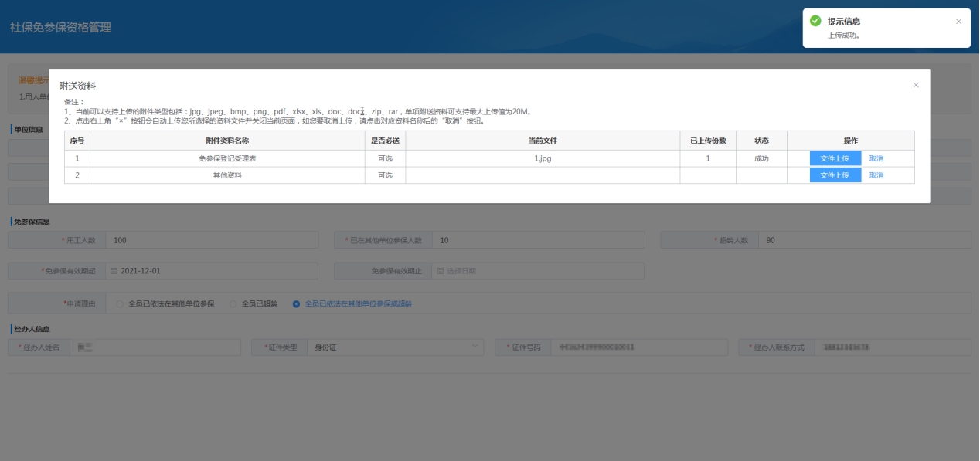This screenshot has width=980, height=461.
Task: Click the 用工人数 input field
Action: pos(211,240)
